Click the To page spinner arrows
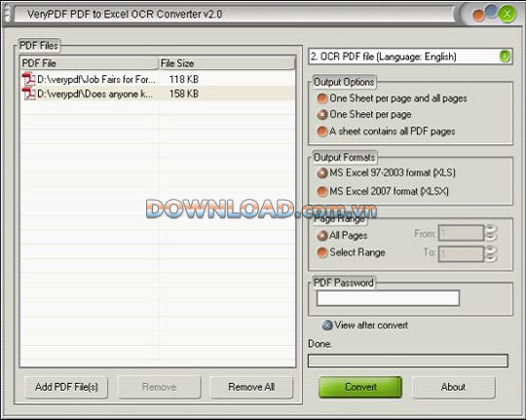Screen dimensions: 526x420 click(491, 254)
